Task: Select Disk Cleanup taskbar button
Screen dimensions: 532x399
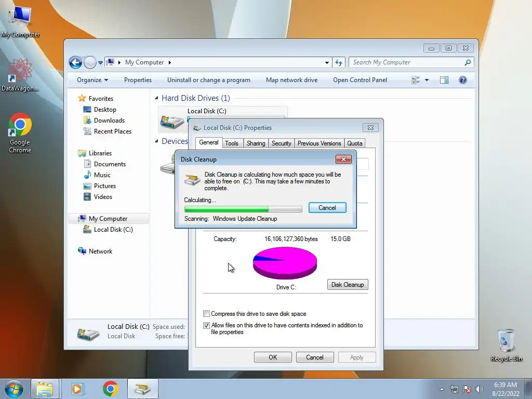Action: [x=142, y=389]
